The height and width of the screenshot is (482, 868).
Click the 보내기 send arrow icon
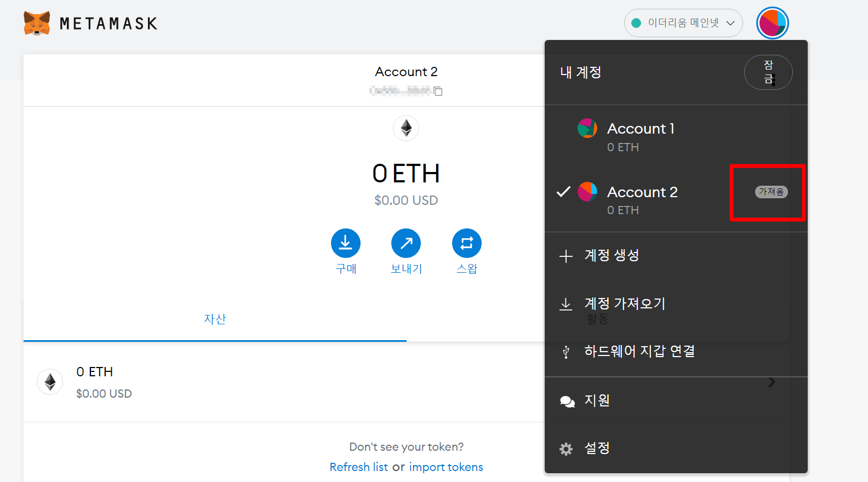[x=406, y=243]
